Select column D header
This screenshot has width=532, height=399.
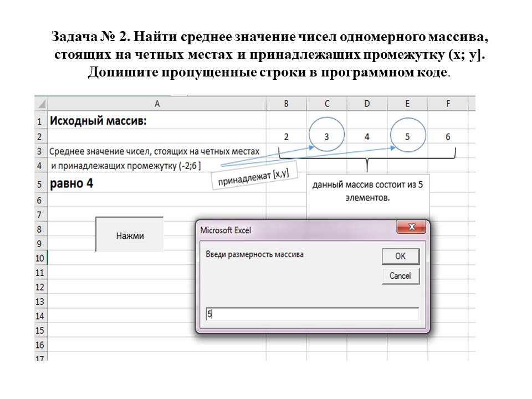click(367, 104)
